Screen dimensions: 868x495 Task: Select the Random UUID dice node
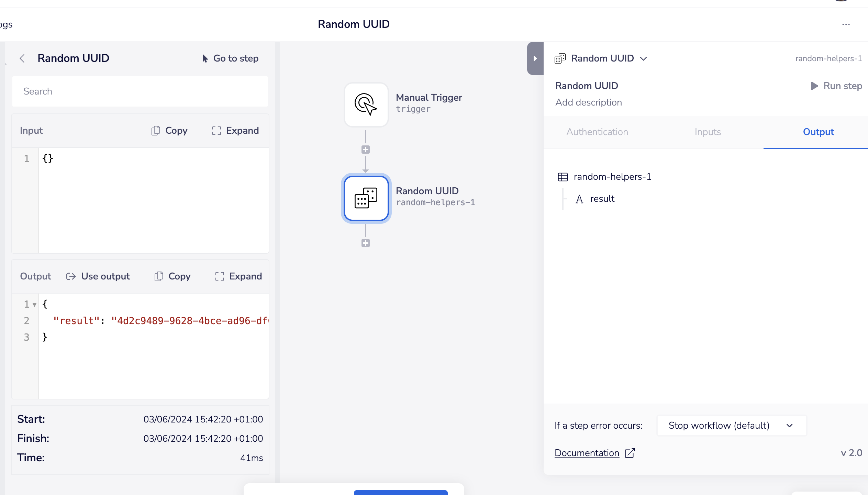point(366,198)
